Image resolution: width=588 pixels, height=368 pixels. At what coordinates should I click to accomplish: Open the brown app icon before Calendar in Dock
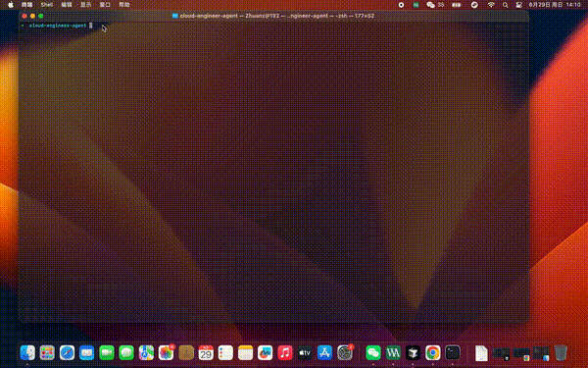[186, 353]
